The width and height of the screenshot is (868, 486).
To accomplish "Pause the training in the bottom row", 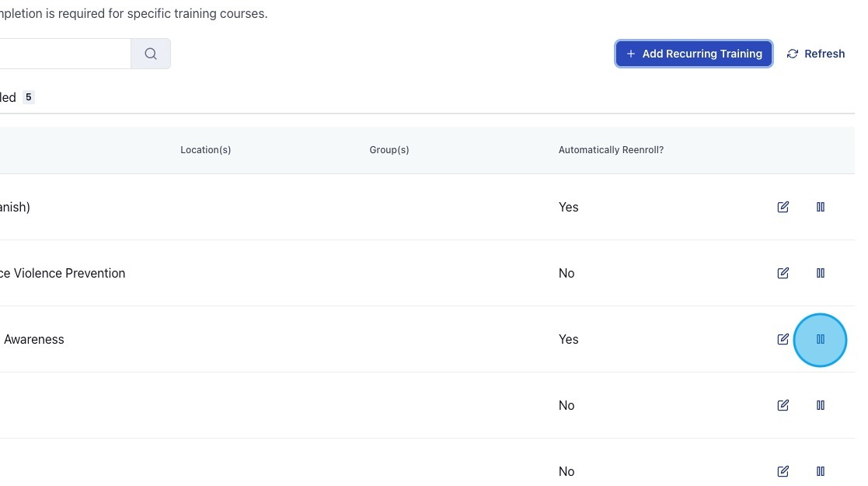I will 820,471.
